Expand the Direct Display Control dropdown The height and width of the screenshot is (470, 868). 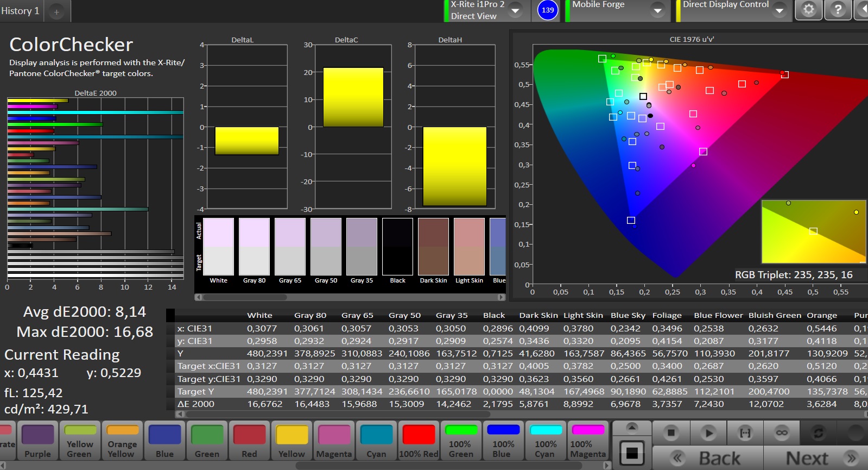(x=779, y=11)
